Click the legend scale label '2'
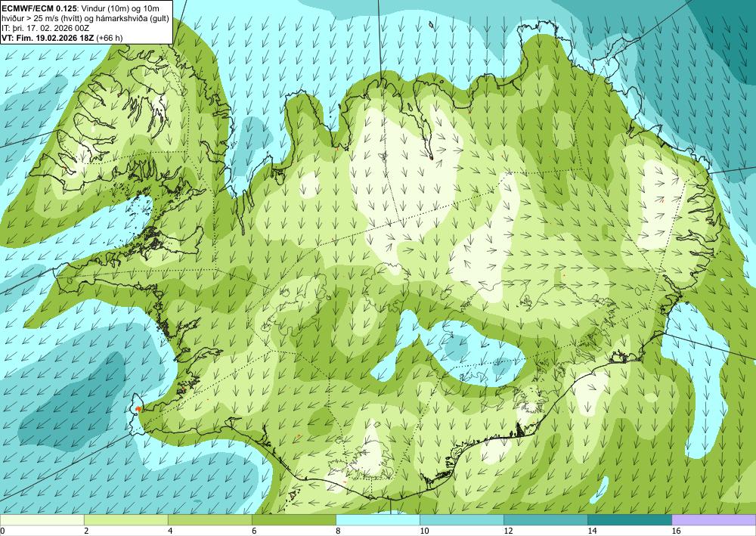 pyautogui.click(x=86, y=531)
